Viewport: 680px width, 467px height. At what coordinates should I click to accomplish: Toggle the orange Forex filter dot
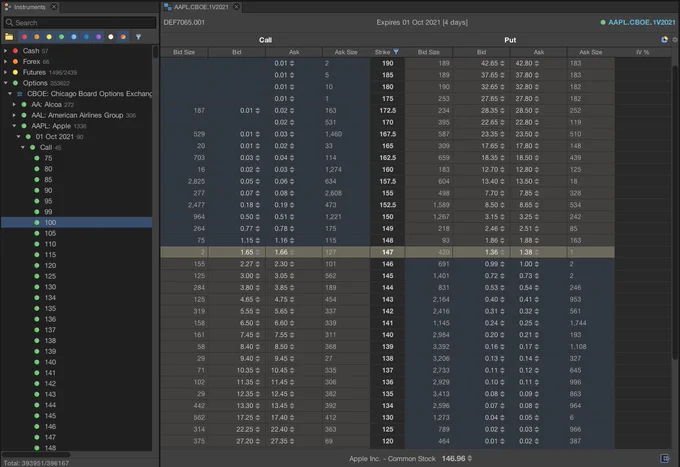[36, 37]
